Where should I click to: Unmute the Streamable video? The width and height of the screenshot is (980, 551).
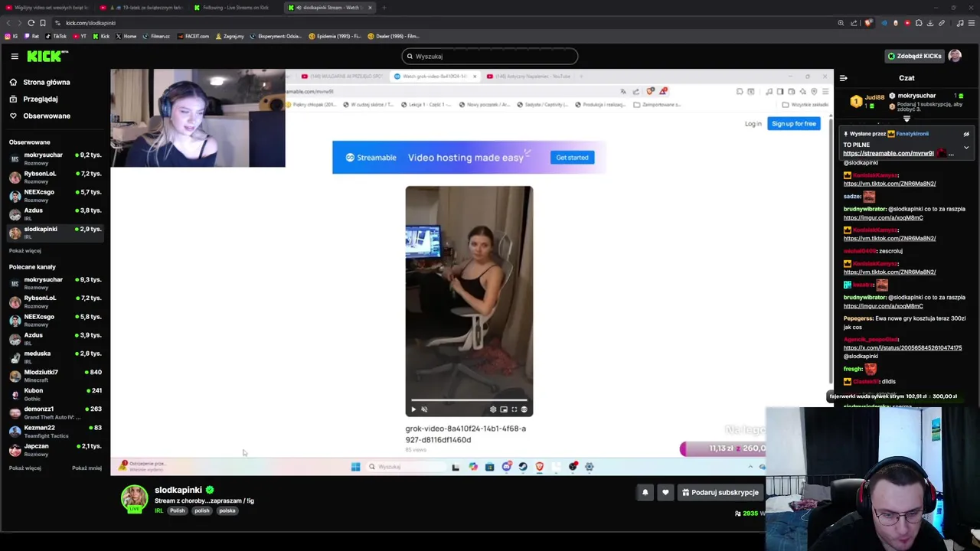424,409
